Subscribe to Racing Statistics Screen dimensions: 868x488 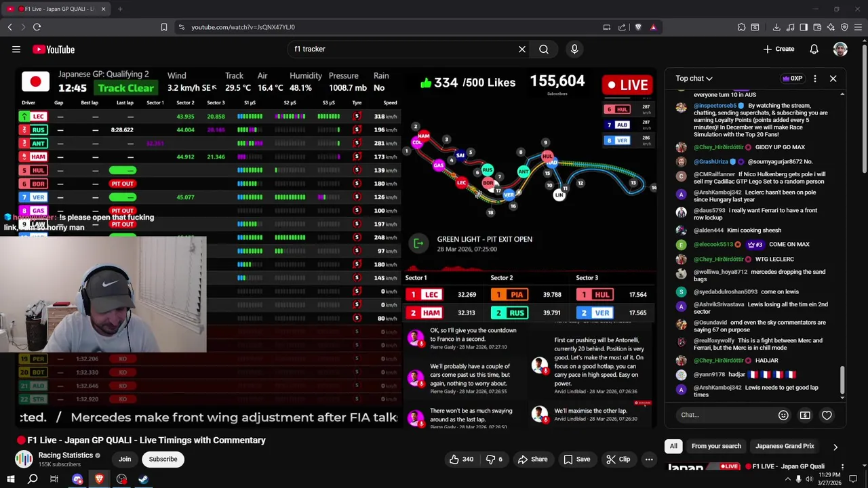163,459
